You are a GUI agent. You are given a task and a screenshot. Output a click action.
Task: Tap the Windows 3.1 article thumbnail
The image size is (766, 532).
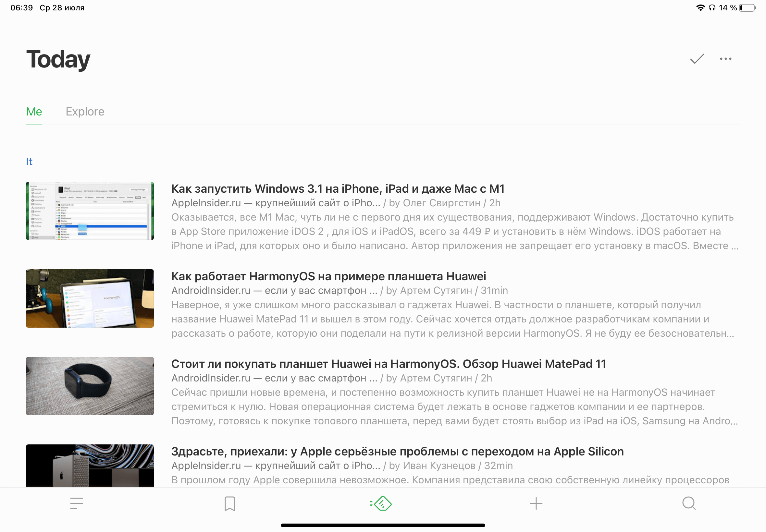click(x=90, y=211)
